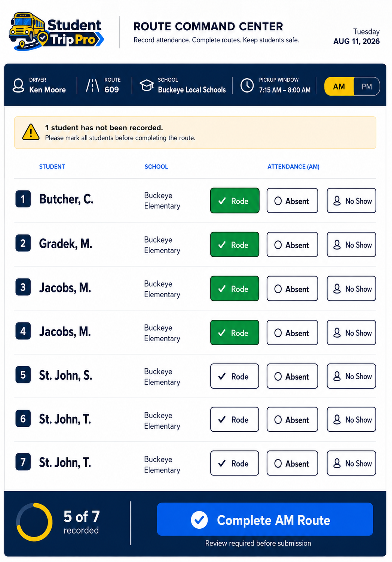Click the route road icon
This screenshot has height=562, width=392.
click(x=92, y=85)
